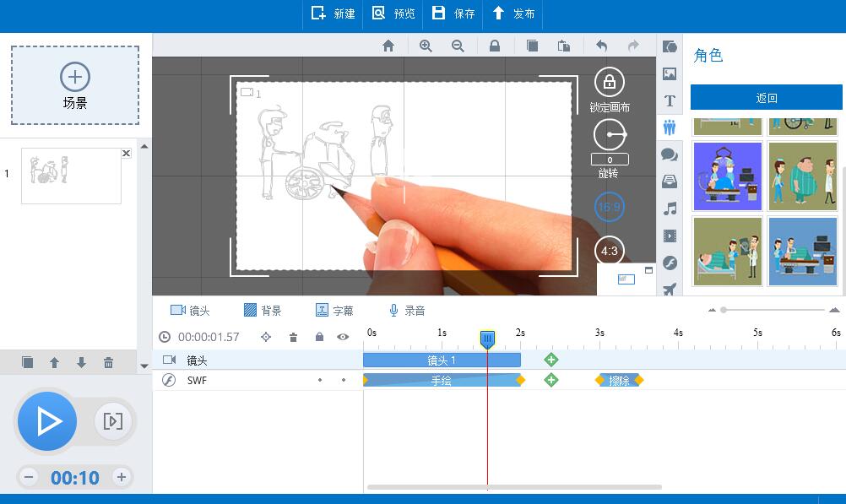
Task: Go to the home view icon
Action: click(388, 46)
